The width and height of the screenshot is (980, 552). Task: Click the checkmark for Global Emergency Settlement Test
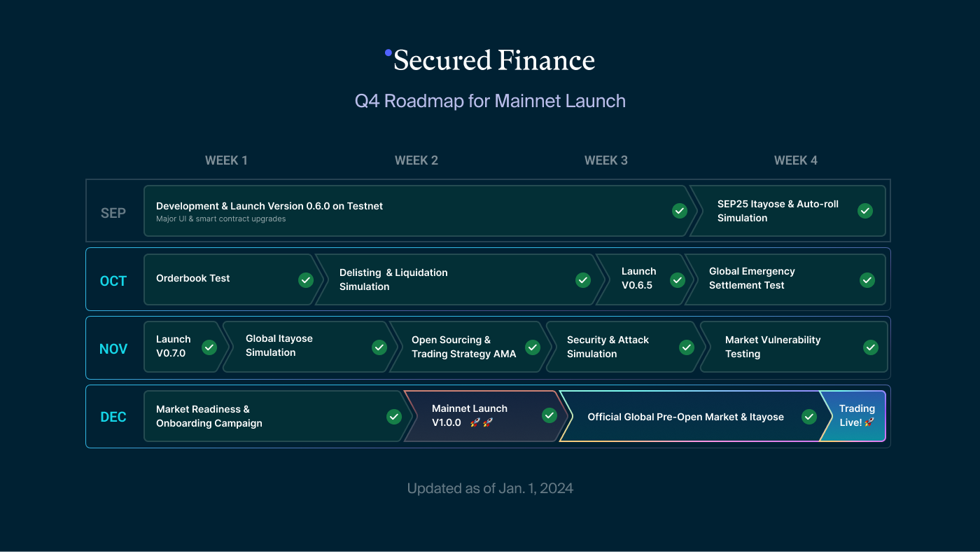[x=867, y=280]
